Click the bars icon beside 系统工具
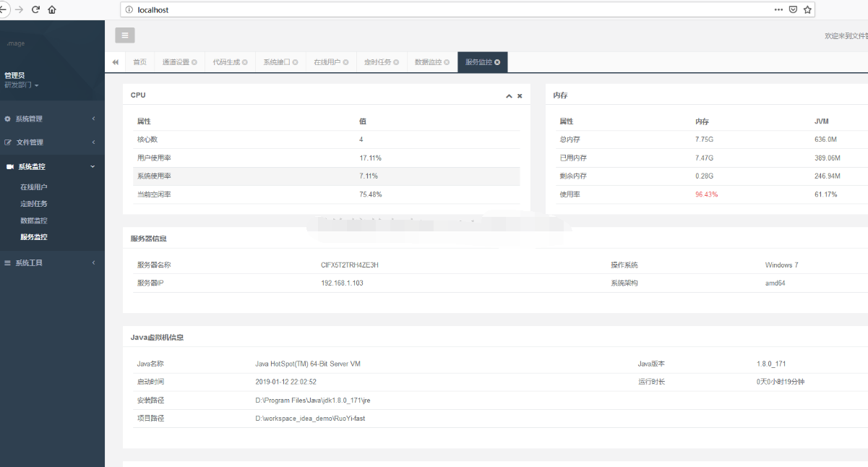This screenshot has height=467, width=868. (8, 262)
